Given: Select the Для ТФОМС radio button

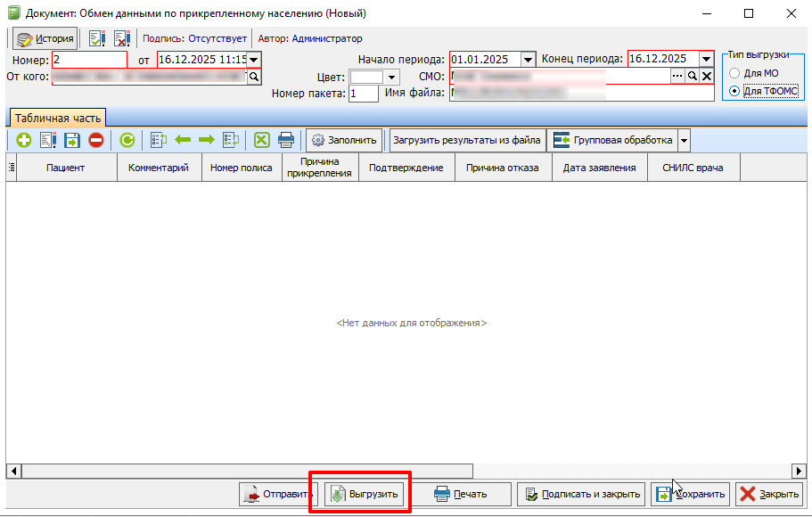Looking at the screenshot, I should coord(734,91).
